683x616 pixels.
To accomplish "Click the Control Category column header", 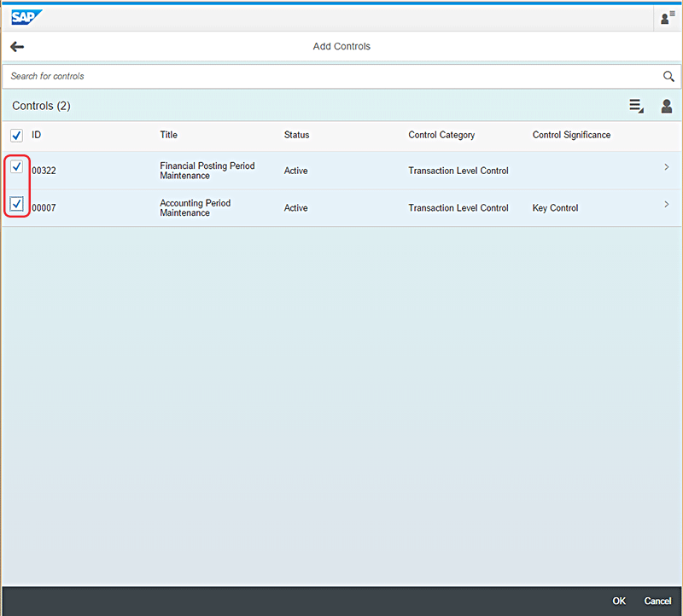I will (x=441, y=136).
